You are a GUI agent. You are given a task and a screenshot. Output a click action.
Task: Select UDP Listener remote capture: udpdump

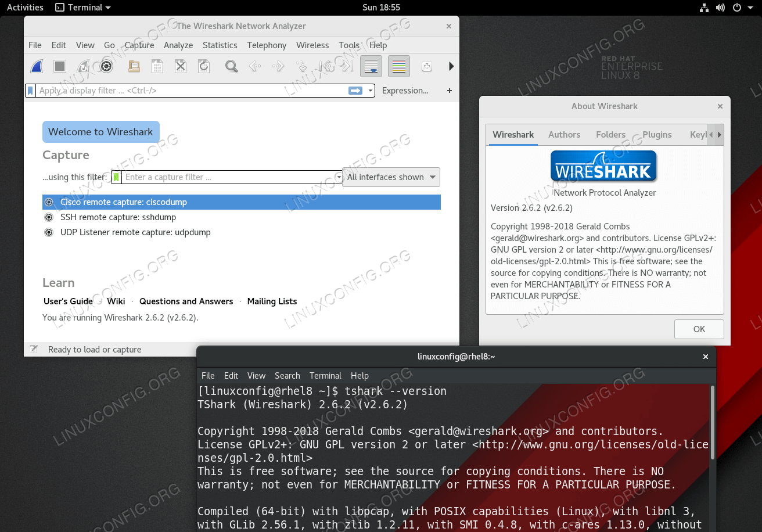click(x=242, y=232)
